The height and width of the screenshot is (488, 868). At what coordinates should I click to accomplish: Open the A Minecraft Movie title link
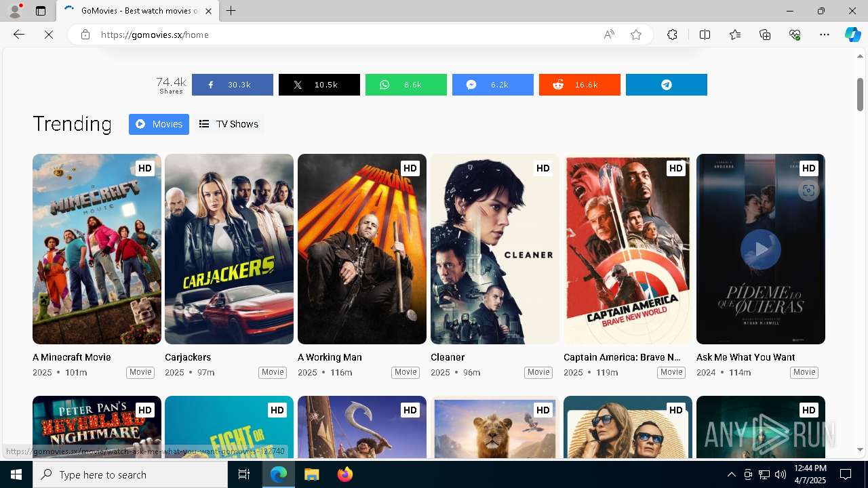[72, 357]
